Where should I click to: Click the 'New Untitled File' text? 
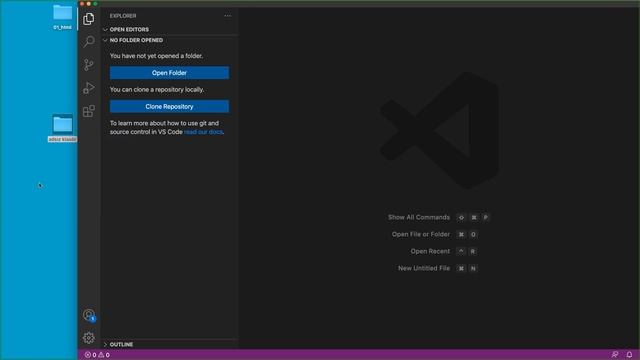(424, 268)
